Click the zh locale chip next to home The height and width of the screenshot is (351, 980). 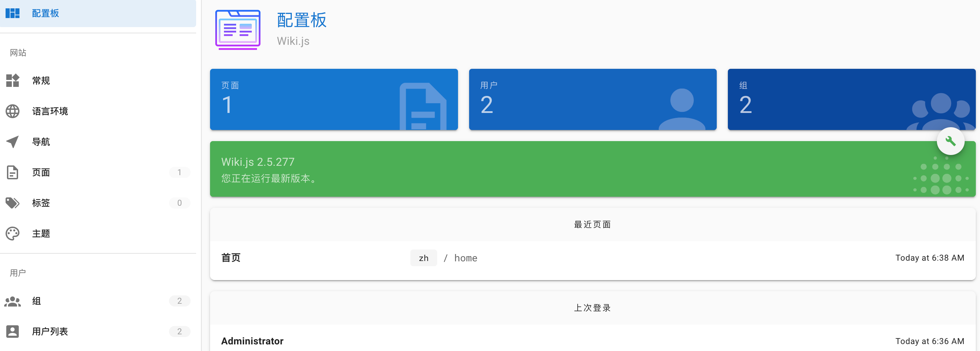[x=424, y=258]
